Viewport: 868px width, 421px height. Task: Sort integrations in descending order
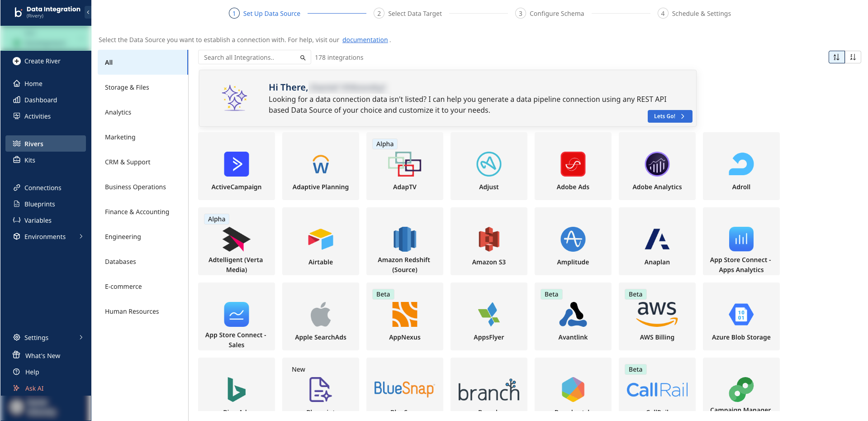point(853,57)
